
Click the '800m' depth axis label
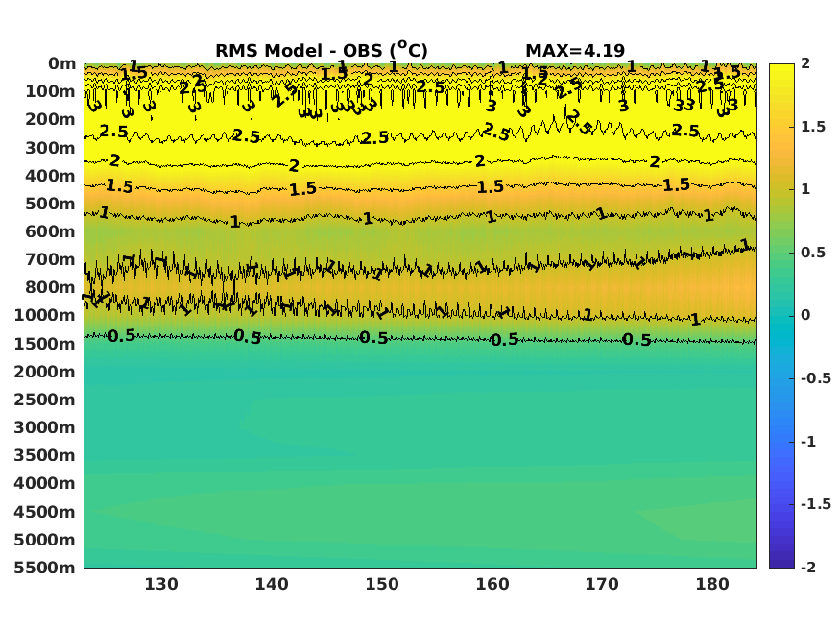tap(50, 287)
